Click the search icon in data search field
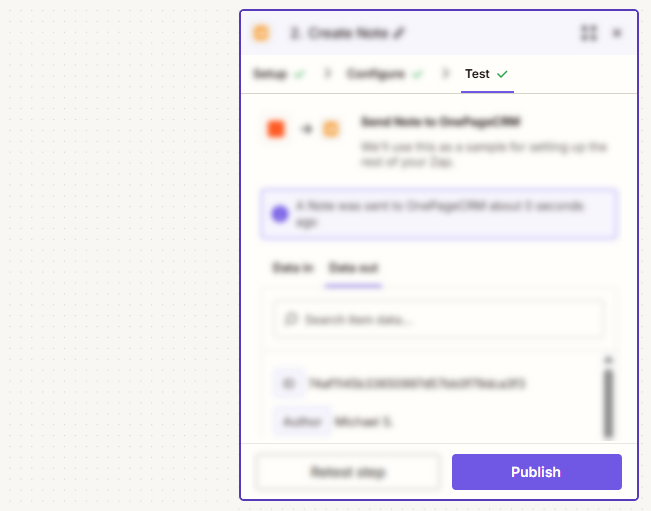The image size is (651, 511). pyautogui.click(x=291, y=319)
